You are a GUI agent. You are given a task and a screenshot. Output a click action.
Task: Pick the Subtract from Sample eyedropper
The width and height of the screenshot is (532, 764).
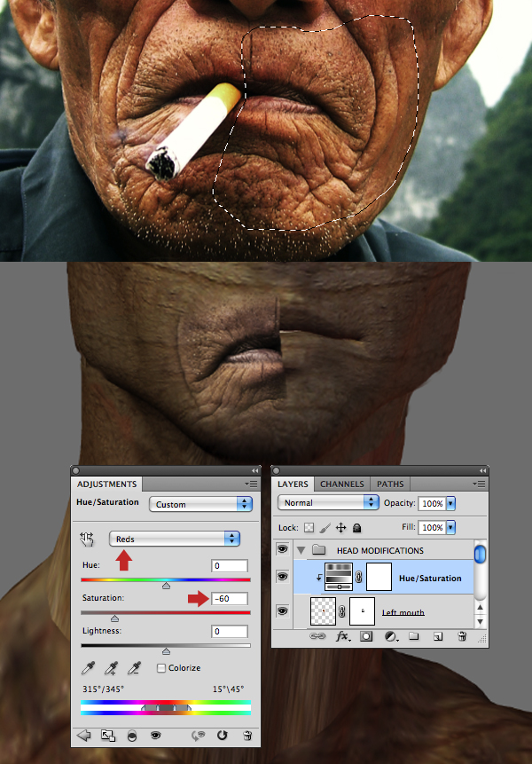(x=134, y=668)
